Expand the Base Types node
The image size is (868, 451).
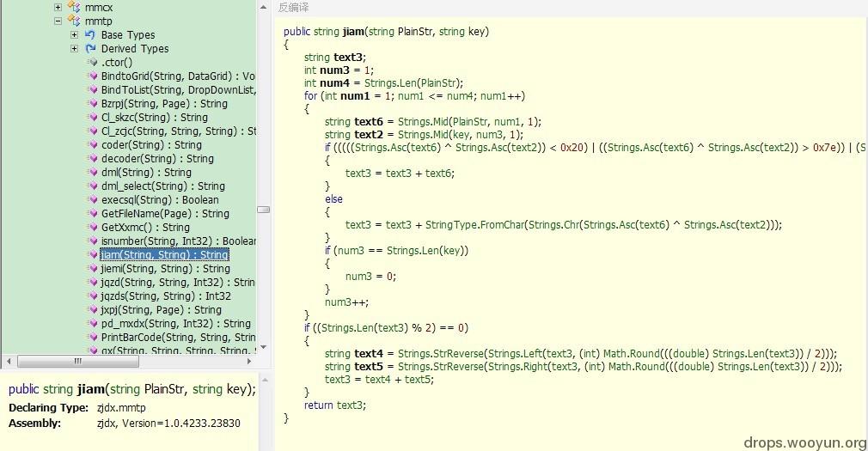click(75, 35)
